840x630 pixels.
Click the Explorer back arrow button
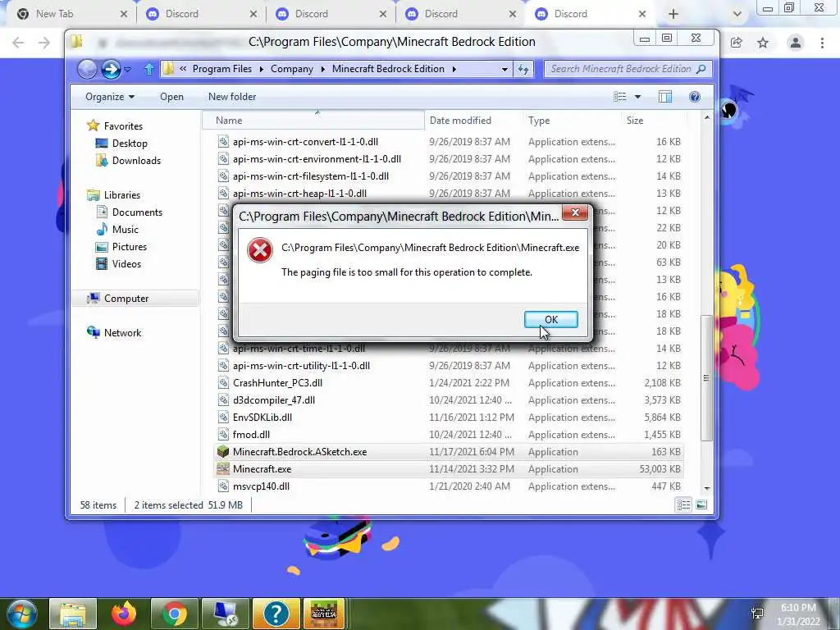(x=87, y=69)
